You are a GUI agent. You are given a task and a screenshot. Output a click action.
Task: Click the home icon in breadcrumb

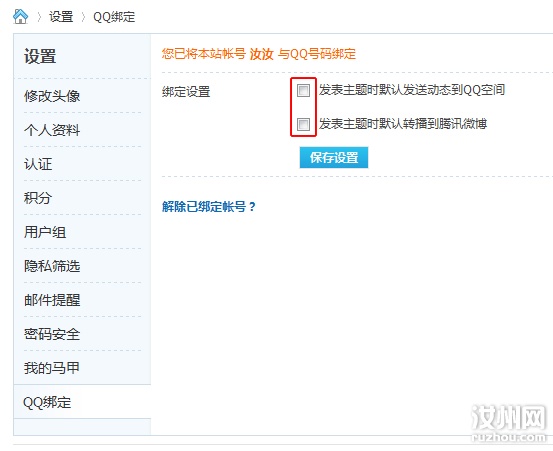click(20, 17)
